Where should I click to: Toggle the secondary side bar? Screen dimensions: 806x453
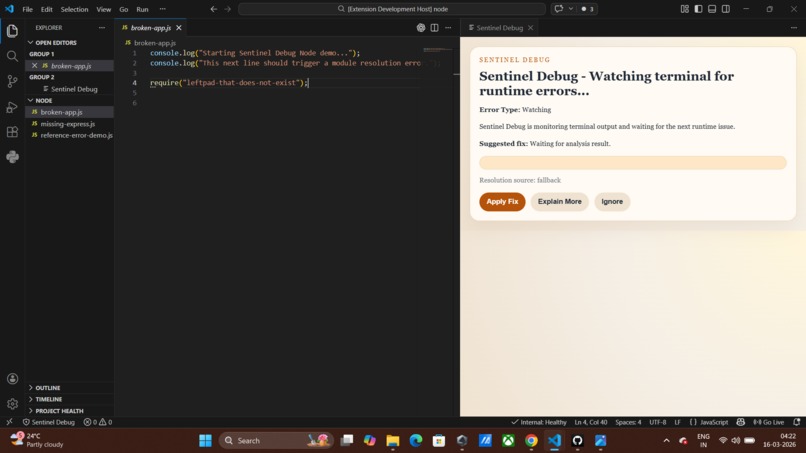[726, 9]
